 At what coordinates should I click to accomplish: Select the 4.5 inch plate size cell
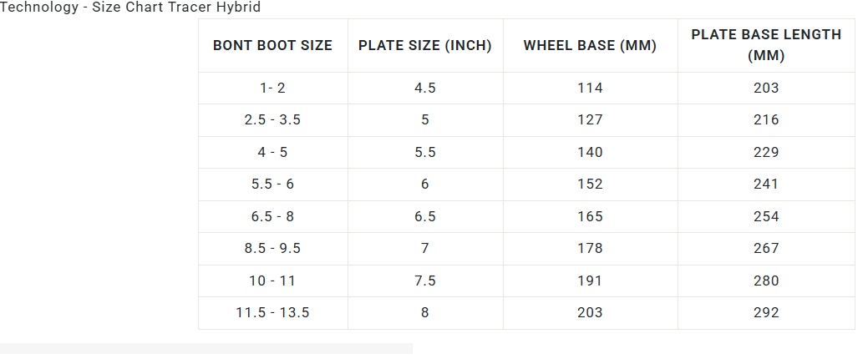click(424, 88)
